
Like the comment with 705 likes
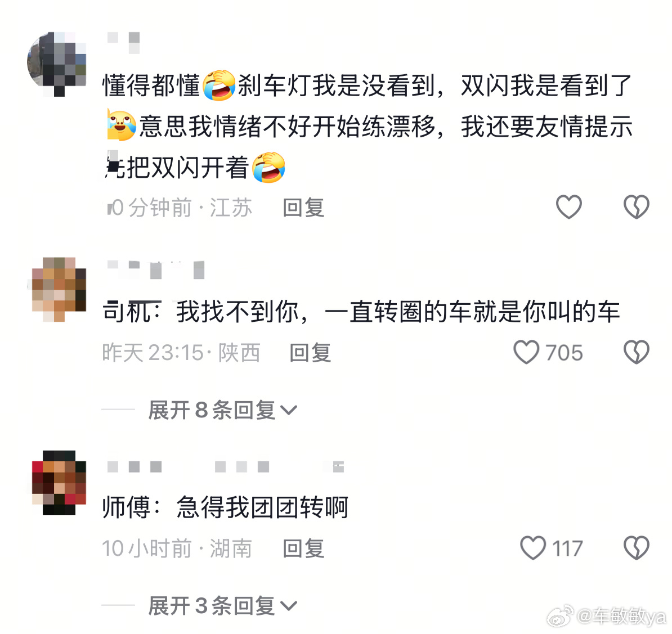(526, 352)
